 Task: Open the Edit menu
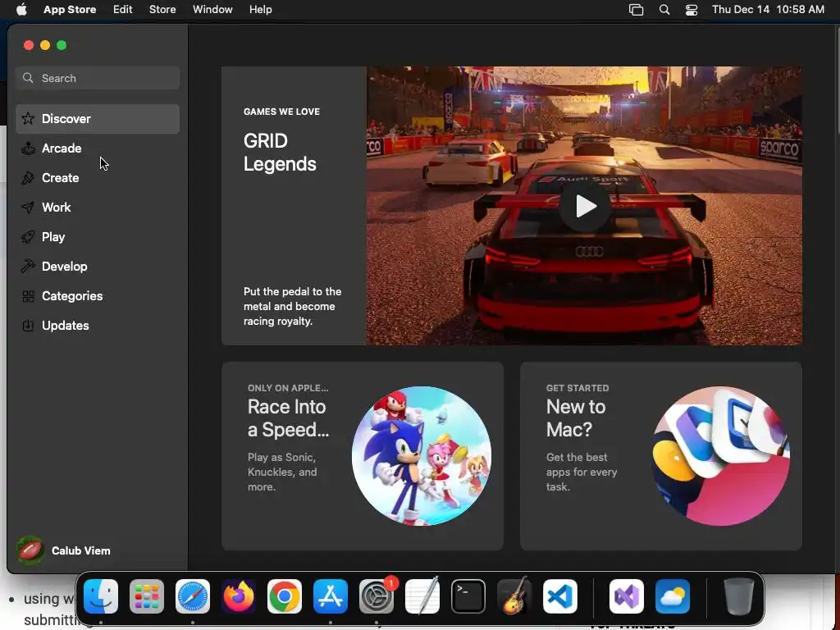click(123, 10)
